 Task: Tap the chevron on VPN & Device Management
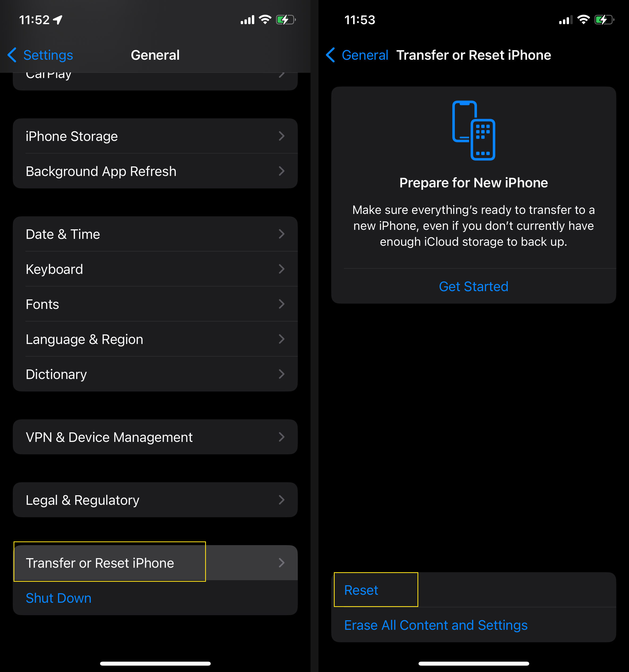[x=282, y=437]
